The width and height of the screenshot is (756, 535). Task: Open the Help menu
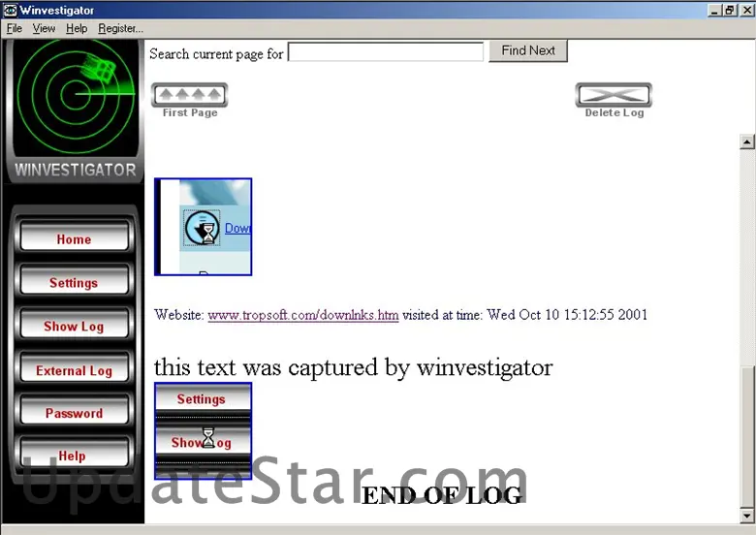(77, 28)
